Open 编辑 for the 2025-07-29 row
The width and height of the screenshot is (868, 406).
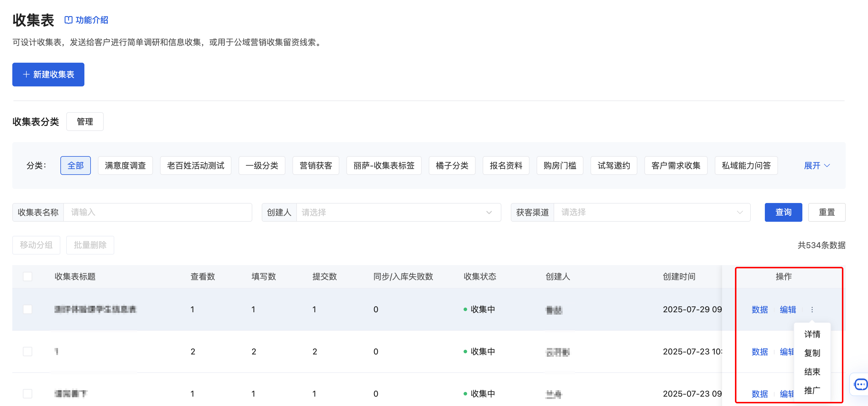coord(788,309)
